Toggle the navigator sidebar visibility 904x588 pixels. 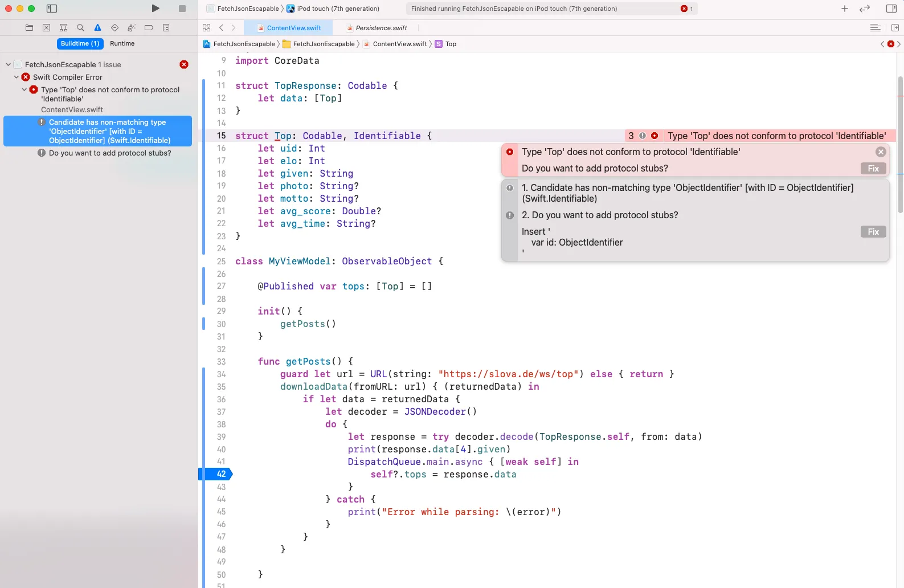[x=52, y=9]
